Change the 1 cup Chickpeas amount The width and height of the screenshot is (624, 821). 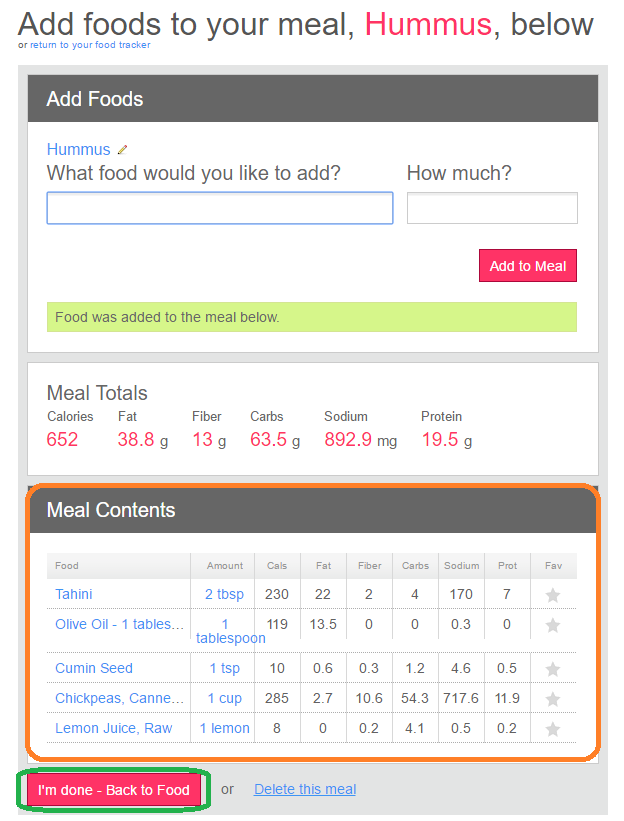click(225, 698)
